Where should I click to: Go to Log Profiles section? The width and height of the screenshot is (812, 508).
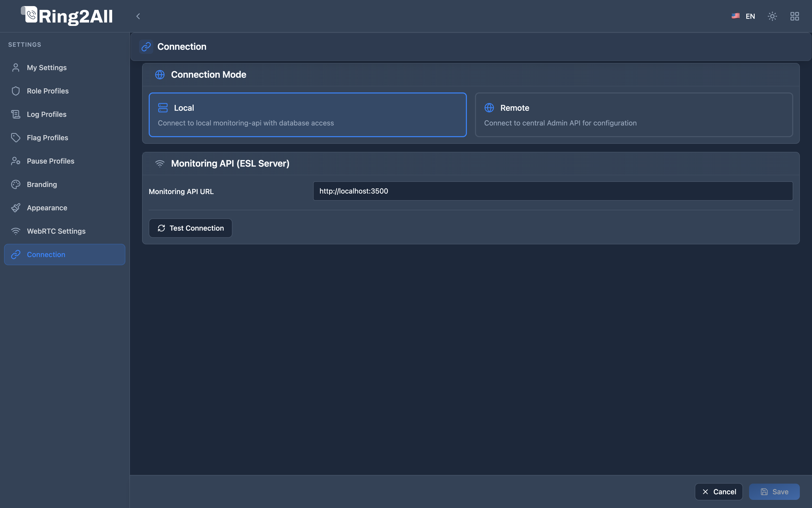point(65,114)
